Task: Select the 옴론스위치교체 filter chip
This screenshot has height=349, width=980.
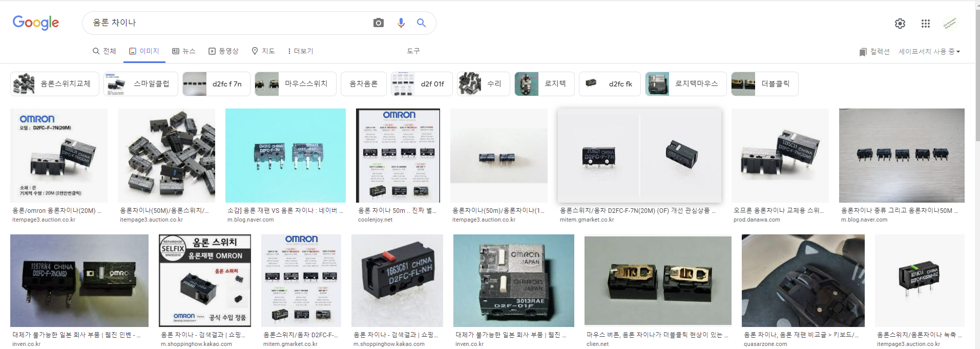Action: pyautogui.click(x=55, y=84)
